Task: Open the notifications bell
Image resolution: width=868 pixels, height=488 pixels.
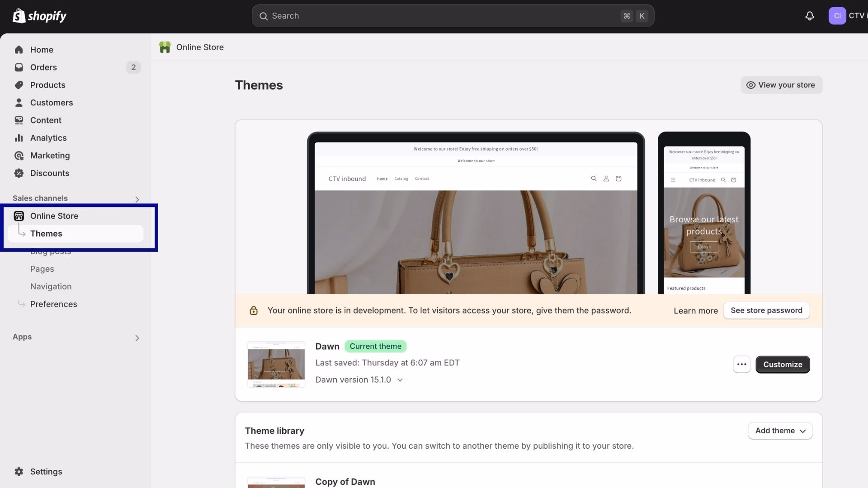Action: (x=810, y=16)
